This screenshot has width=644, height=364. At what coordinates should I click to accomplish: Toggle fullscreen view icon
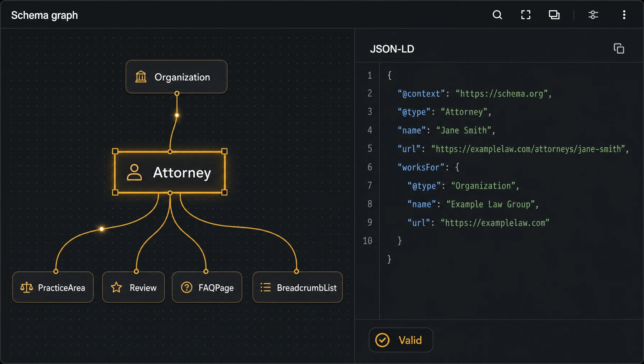click(x=526, y=15)
